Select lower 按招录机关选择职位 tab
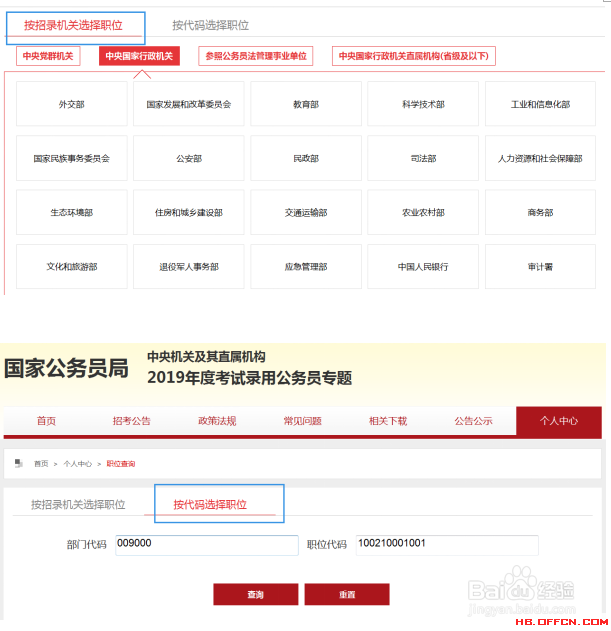Screen dimensions: 611x631 click(78, 504)
